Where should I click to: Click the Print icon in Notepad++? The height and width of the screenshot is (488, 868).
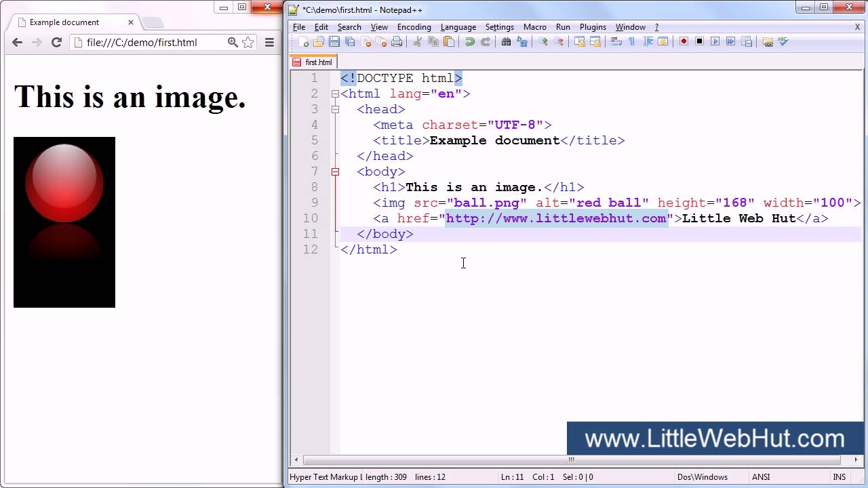pyautogui.click(x=397, y=42)
